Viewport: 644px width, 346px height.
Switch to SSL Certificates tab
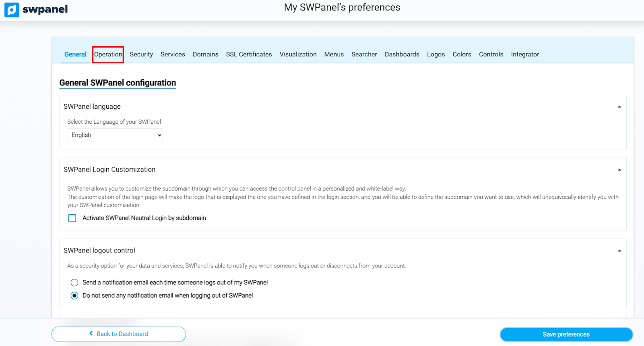[249, 54]
